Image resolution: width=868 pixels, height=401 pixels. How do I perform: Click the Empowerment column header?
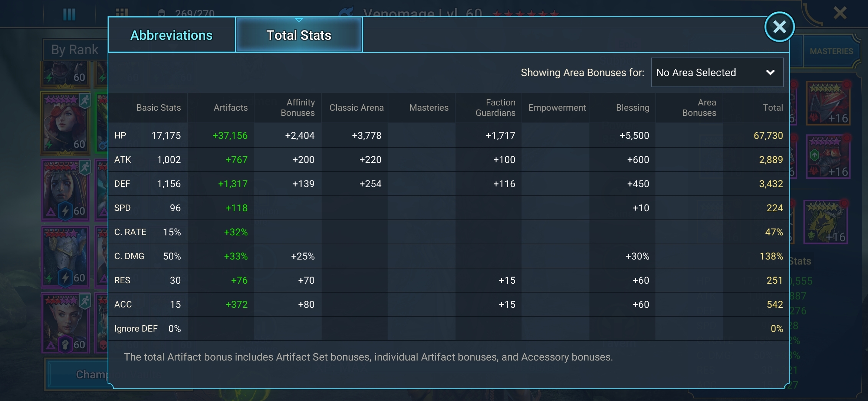tap(557, 108)
